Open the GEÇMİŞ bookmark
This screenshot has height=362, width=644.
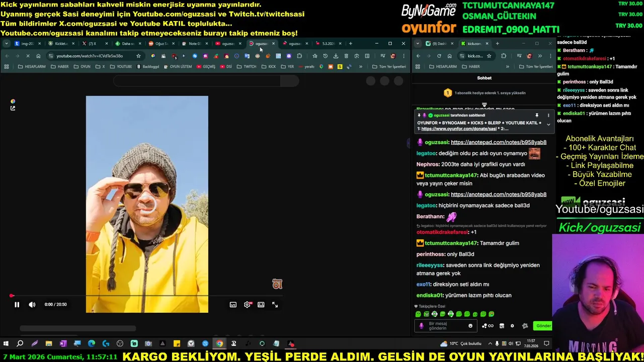[206, 66]
